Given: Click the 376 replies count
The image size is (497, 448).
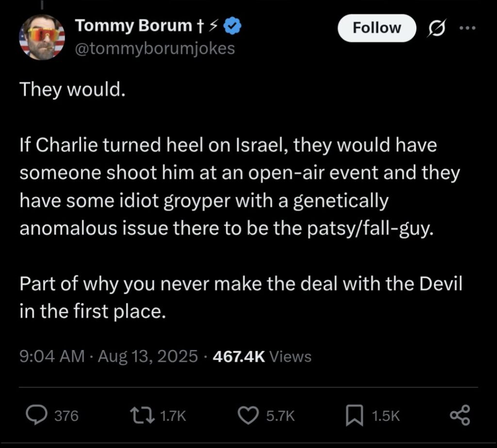Looking at the screenshot, I should click(66, 416).
